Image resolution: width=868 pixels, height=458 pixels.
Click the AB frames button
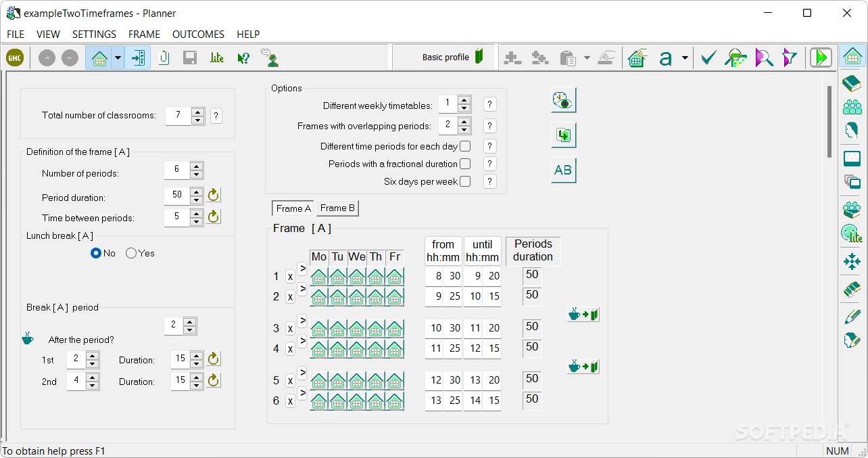[x=563, y=170]
